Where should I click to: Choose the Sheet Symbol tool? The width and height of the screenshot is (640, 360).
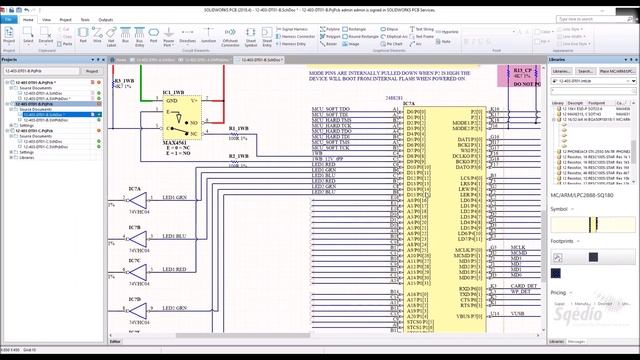pos(251,37)
